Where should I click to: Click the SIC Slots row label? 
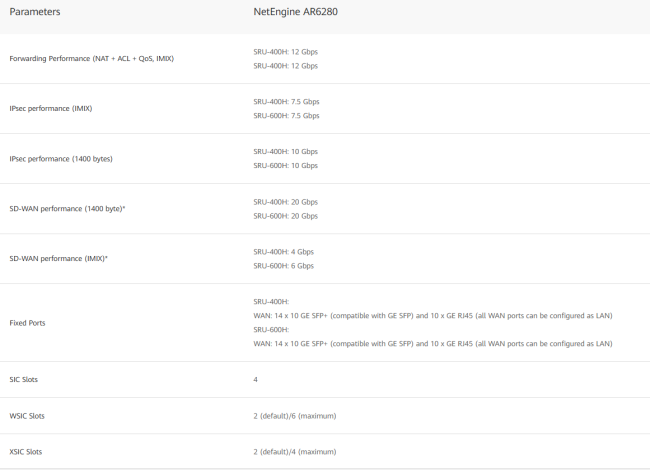click(23, 379)
